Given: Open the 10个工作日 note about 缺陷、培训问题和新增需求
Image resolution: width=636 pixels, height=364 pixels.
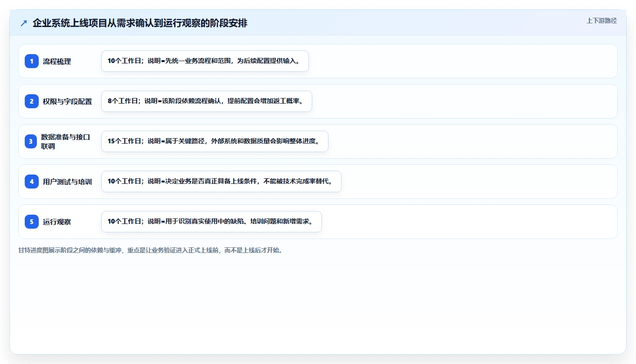Looking at the screenshot, I should coord(211,222).
